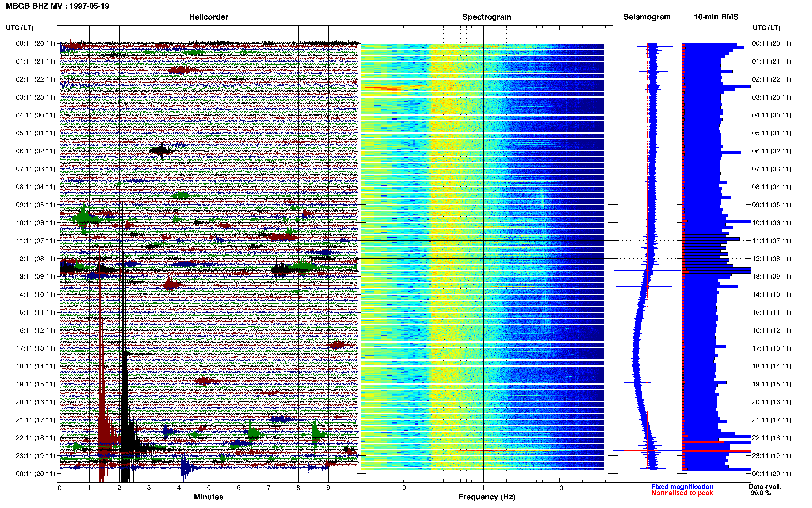Click the 'Frequency (Hz)' x-axis label
The image size is (812, 508).
coord(487,497)
